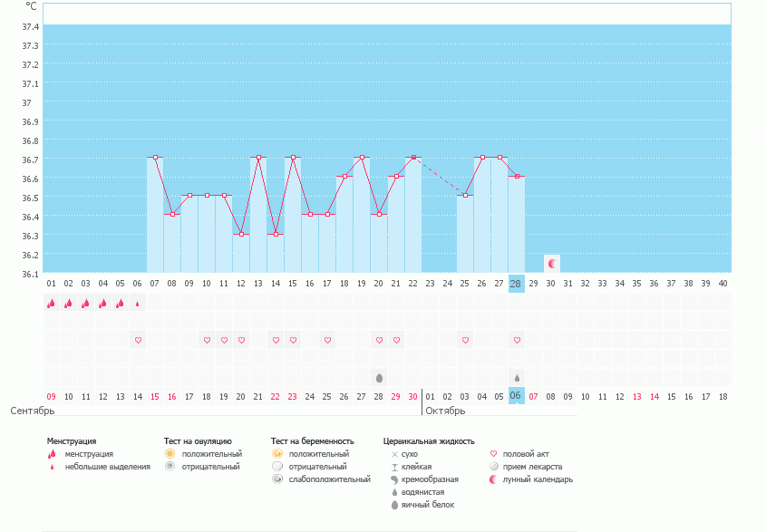Click the 'прием лекарств' legend icon
Viewport: 766px width, 532px height.
pos(494,467)
